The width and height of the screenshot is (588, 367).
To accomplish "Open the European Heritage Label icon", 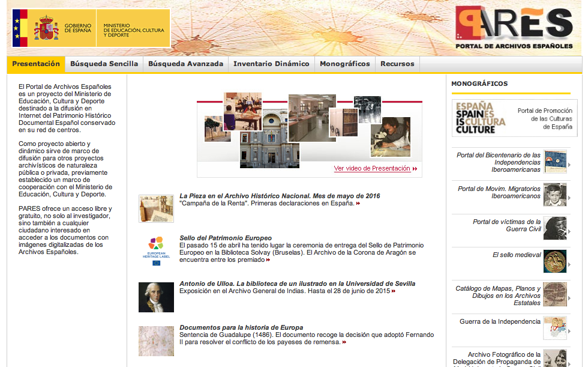I will pos(156,249).
